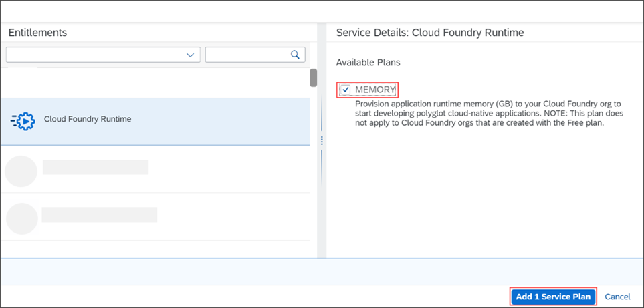This screenshot has width=644, height=308.
Task: Expand the entitlements filter dropdown arrow
Action: 191,55
